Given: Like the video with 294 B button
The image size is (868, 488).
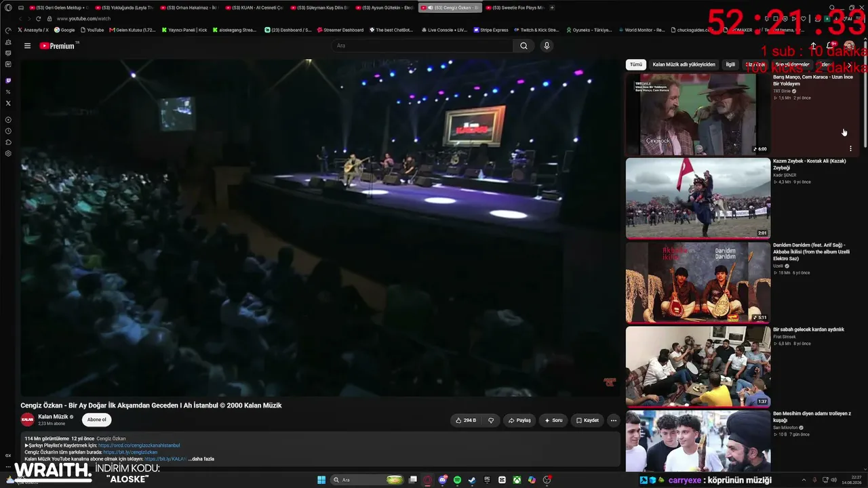Looking at the screenshot, I should pyautogui.click(x=465, y=420).
